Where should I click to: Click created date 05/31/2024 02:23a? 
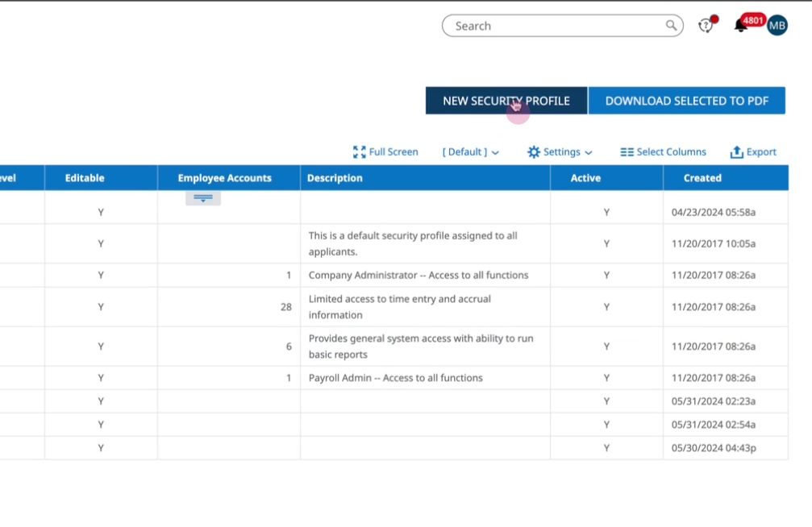click(713, 401)
